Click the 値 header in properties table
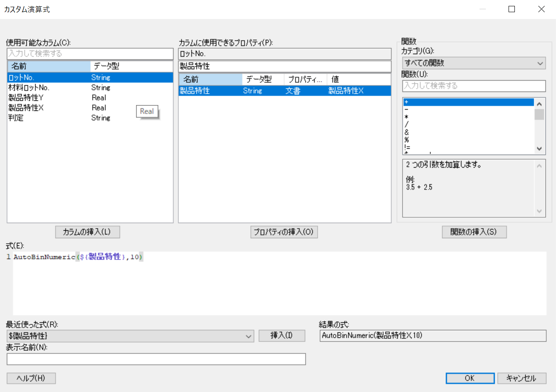Screen dimensions: 556x392 (359, 79)
